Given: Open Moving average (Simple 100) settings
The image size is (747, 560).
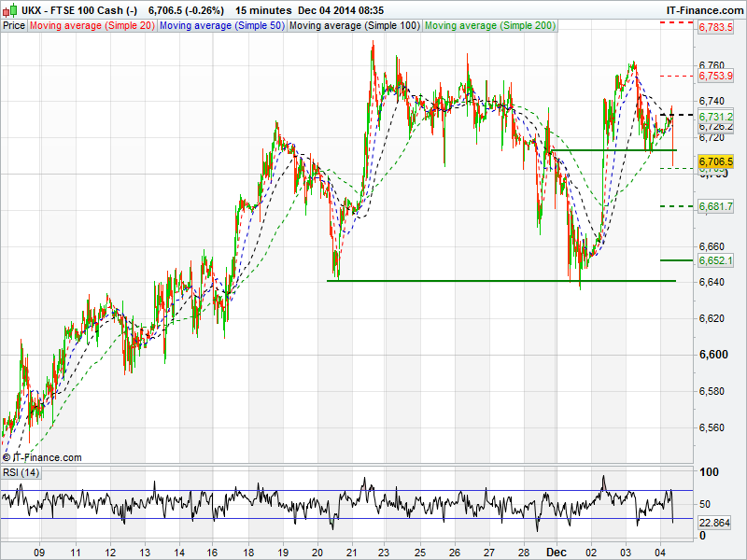Looking at the screenshot, I should click(354, 26).
